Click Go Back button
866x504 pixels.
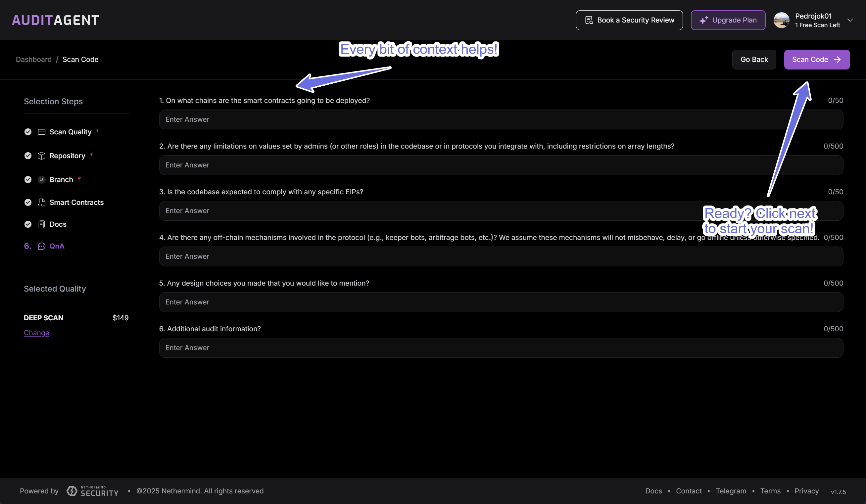coord(754,60)
